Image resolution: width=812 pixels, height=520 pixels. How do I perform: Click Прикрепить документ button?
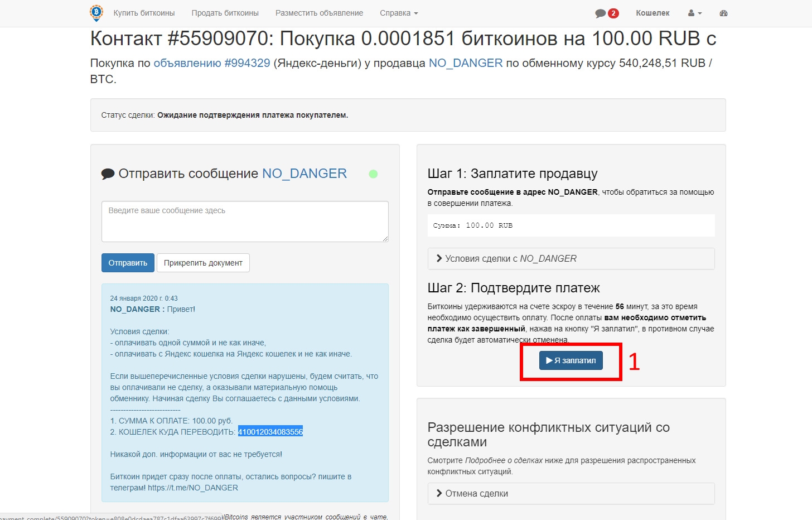tap(203, 263)
